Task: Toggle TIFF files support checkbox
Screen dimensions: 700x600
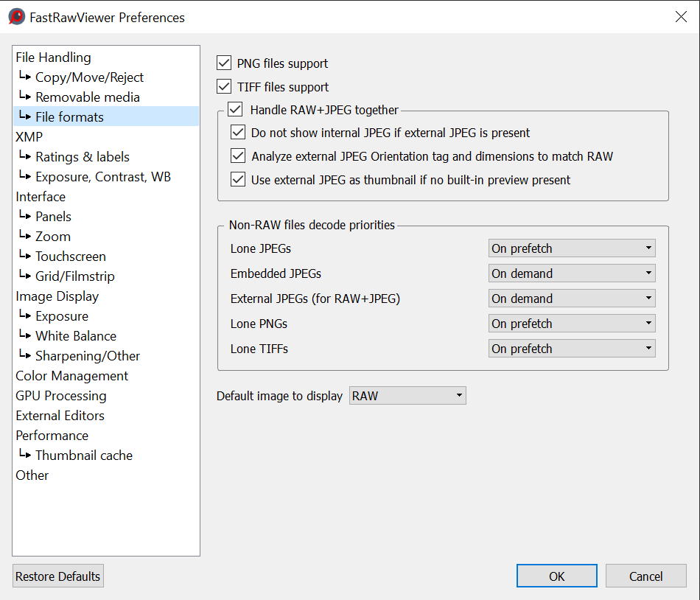Action: (x=225, y=87)
